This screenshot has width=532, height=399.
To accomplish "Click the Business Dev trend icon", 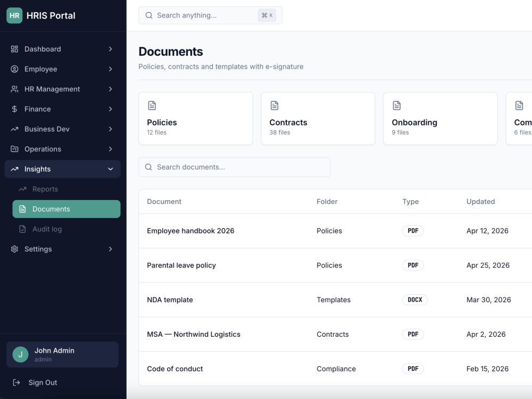I will [x=14, y=129].
